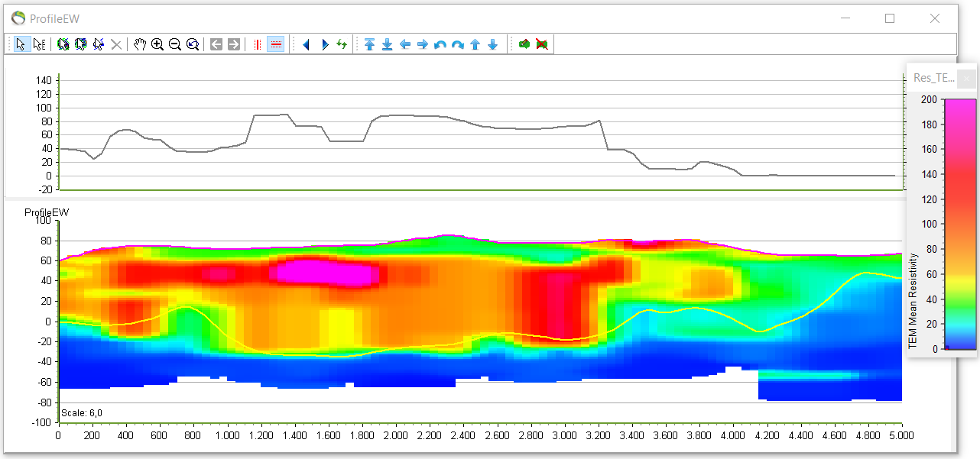This screenshot has width=980, height=459.
Task: Advance with the blue next-profile triangle
Action: tap(324, 44)
